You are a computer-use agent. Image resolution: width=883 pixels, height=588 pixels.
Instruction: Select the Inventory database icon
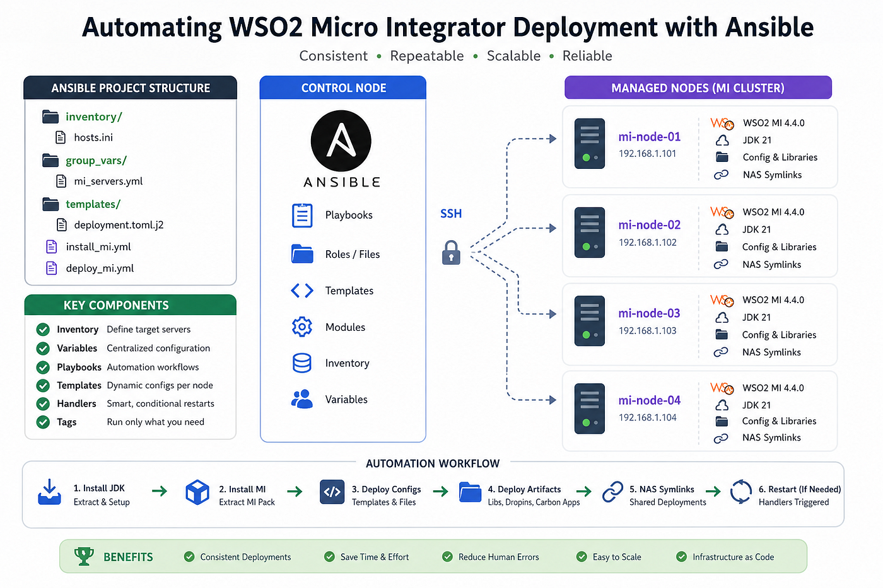[x=302, y=363]
